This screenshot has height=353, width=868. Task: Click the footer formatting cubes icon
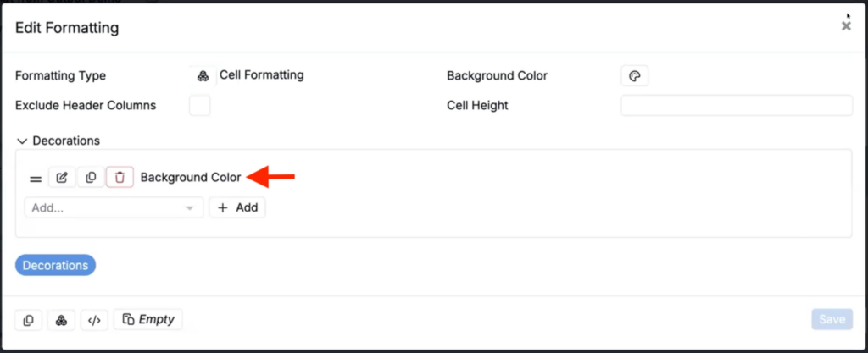[x=61, y=320]
